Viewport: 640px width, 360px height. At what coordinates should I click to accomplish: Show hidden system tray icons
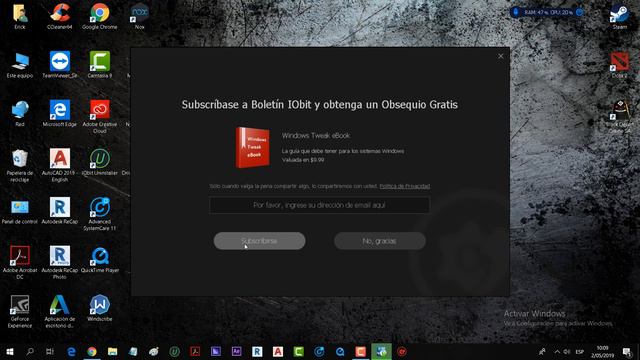click(557, 351)
